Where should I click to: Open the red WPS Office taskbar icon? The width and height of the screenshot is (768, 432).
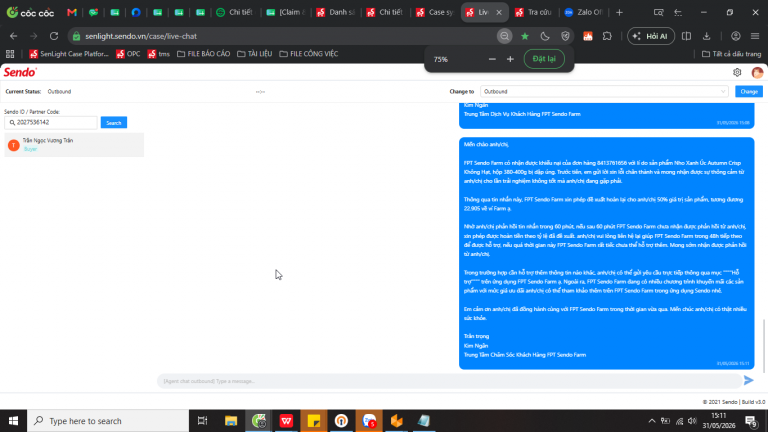click(287, 421)
